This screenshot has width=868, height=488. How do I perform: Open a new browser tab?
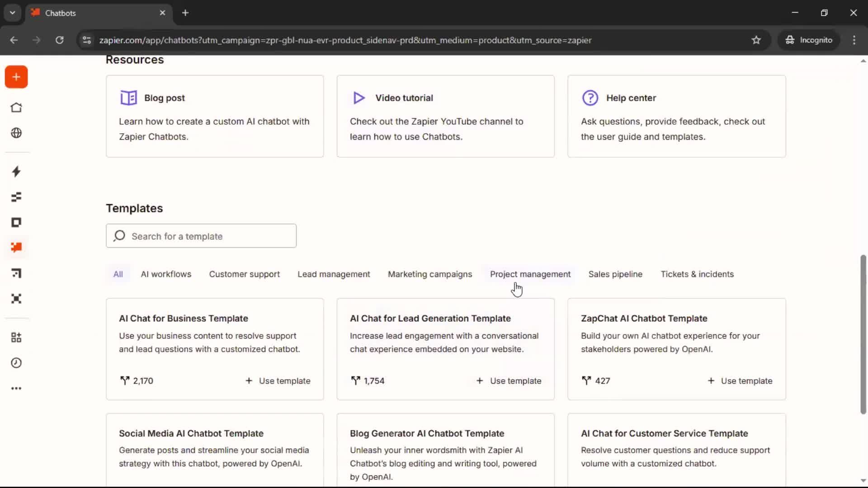pyautogui.click(x=185, y=13)
